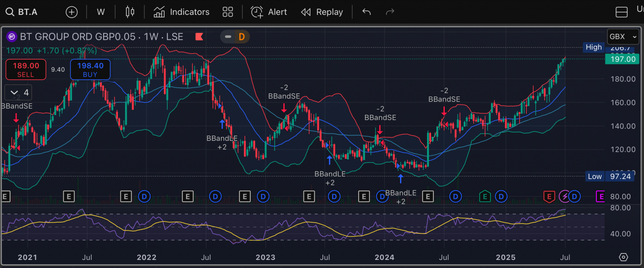Click the 198.40 BUY button

tap(90, 70)
